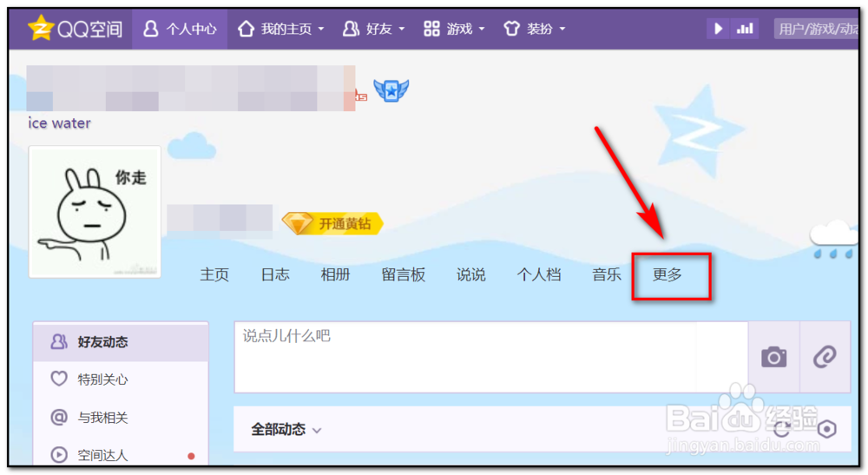
Task: Click the people icon beside 好友动态
Action: [59, 341]
